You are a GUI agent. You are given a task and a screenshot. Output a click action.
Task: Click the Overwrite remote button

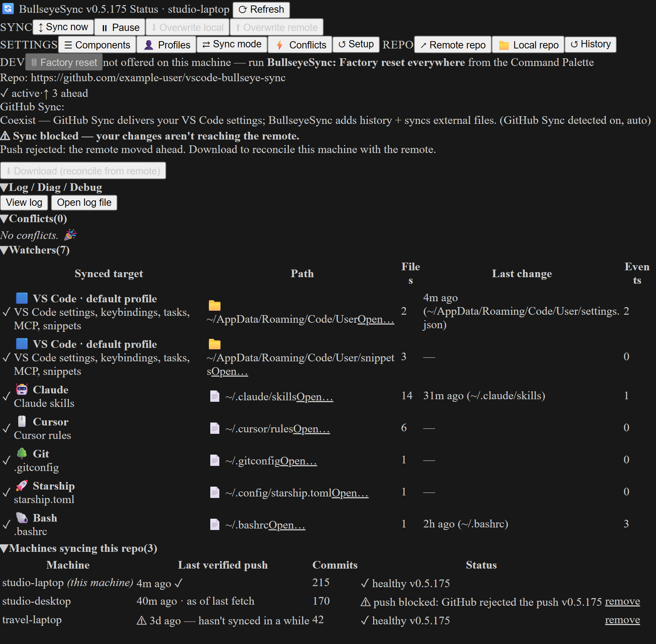coord(277,27)
